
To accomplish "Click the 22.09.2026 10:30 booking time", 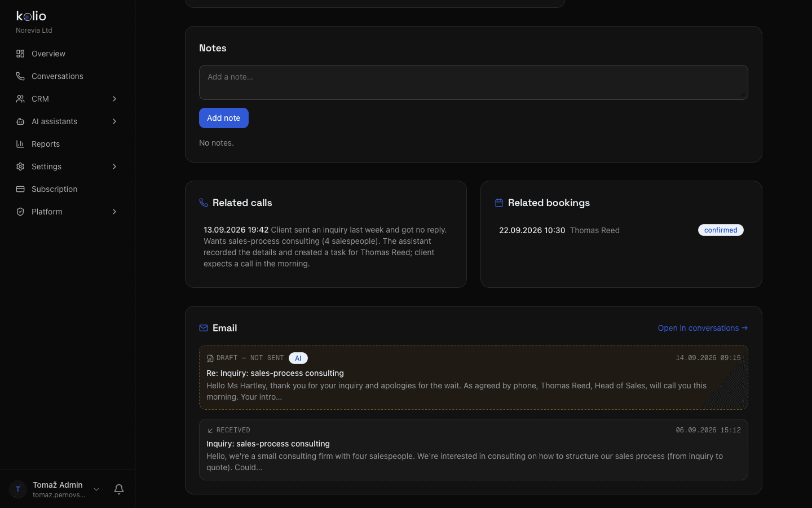I will pyautogui.click(x=532, y=230).
